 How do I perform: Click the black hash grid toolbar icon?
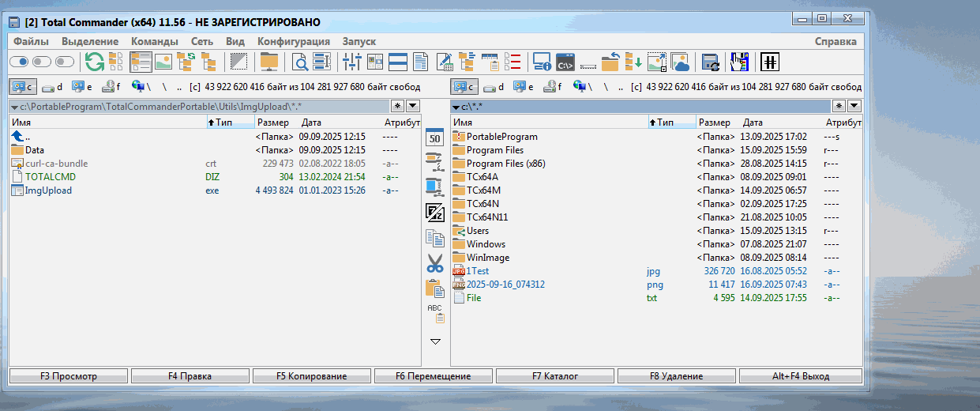(769, 62)
